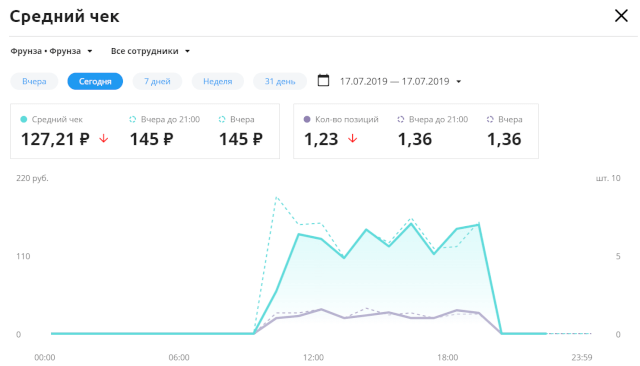This screenshot has height=366, width=640.
Task: Click the 1,36 value under purple Вчера до 21:00
Action: 415,139
